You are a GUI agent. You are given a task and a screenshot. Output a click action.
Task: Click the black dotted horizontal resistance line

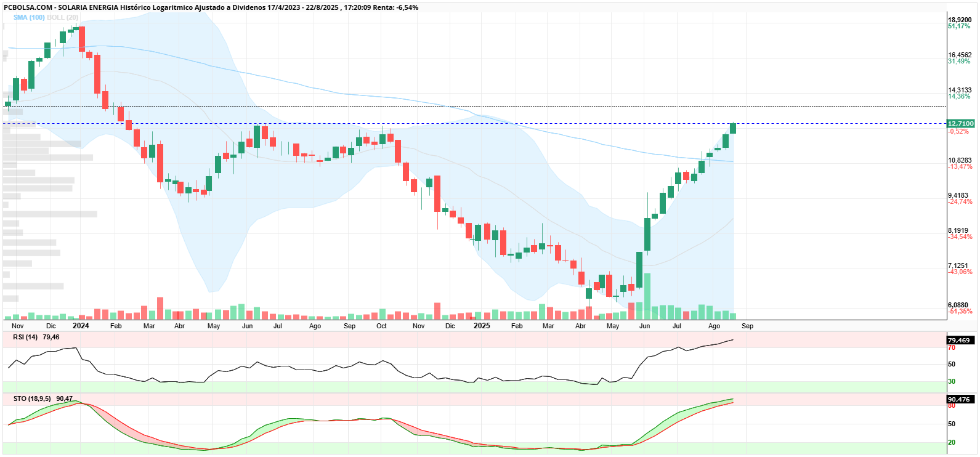(474, 106)
